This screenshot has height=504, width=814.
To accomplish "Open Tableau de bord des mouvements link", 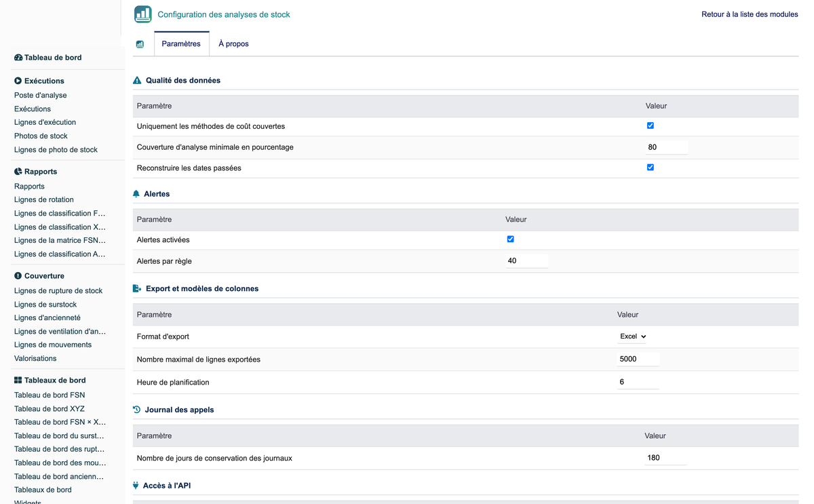I will tap(60, 463).
